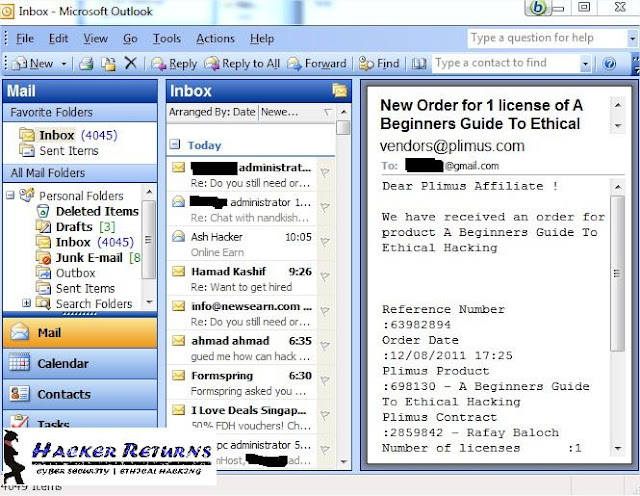Open the Drafts folder
640x496 pixels.
74,227
